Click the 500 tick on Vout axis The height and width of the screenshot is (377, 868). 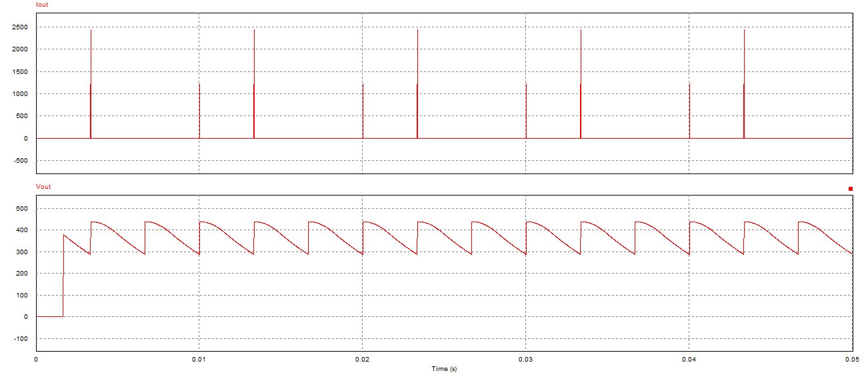21,209
